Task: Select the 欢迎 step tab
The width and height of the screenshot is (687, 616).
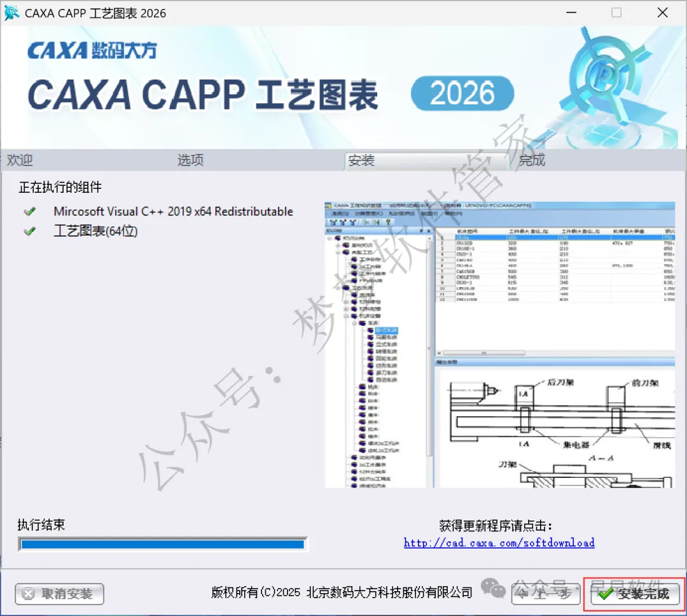Action: click(x=20, y=160)
